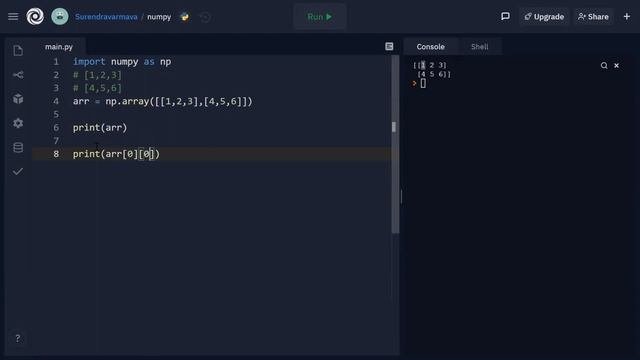Click console output [[1 2 3]
This screenshot has width=640, height=360.
pyautogui.click(x=430, y=65)
